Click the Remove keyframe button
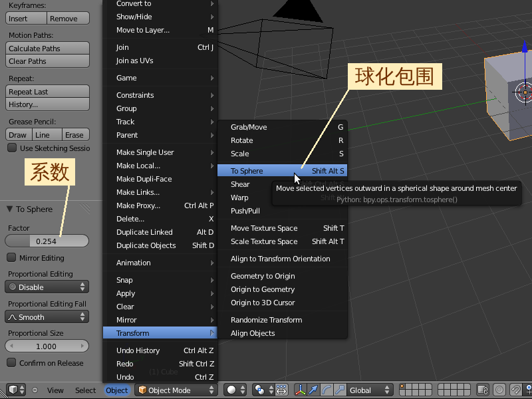Viewport: 532px width, 399px height. (x=68, y=19)
